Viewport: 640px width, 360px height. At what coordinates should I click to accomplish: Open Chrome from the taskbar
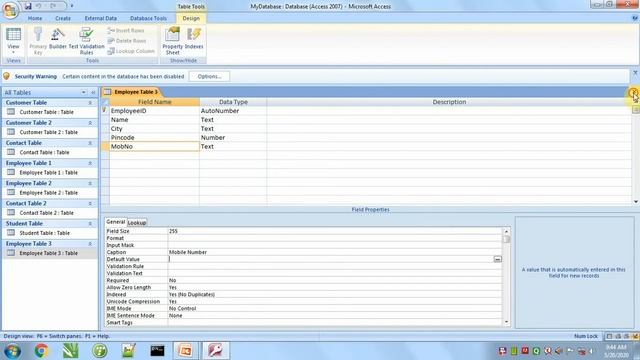(41, 351)
